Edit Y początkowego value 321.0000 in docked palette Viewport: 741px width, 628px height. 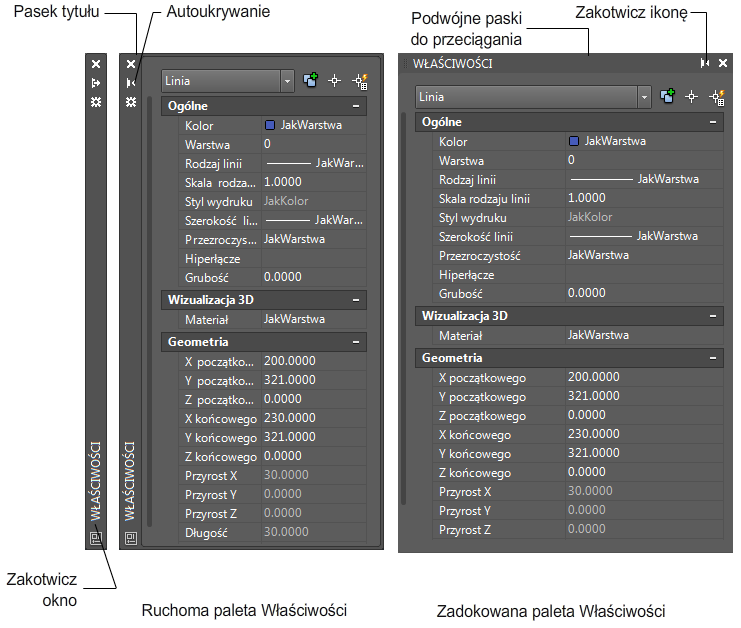644,396
